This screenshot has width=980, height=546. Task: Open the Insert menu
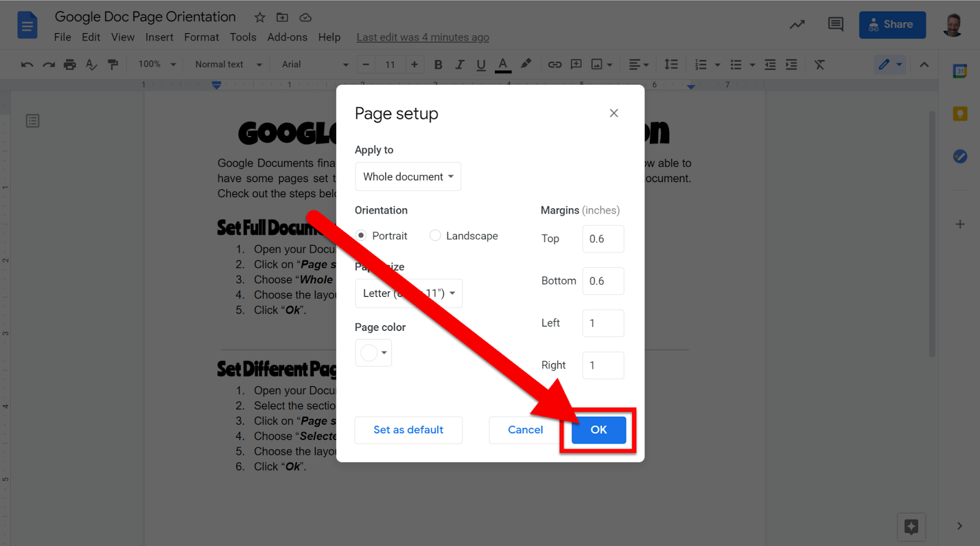159,37
